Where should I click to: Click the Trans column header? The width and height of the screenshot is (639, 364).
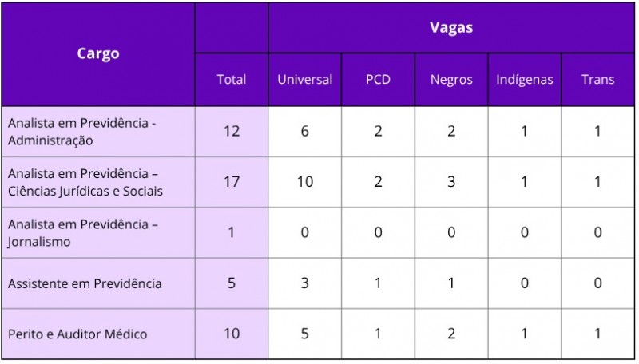pyautogui.click(x=597, y=80)
